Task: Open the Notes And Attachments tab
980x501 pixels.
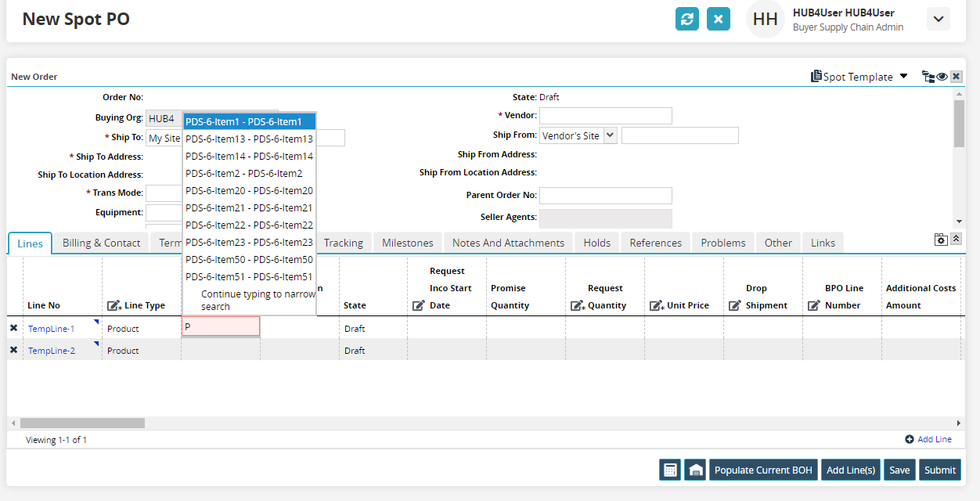Action: (508, 243)
